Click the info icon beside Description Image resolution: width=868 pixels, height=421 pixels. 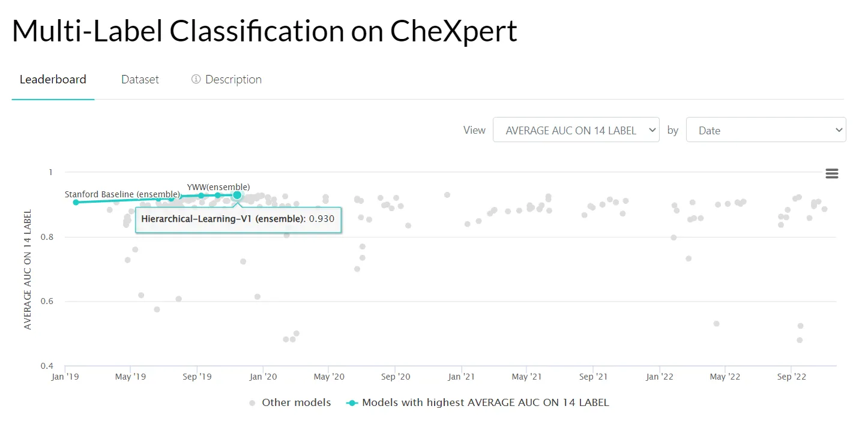click(x=196, y=79)
